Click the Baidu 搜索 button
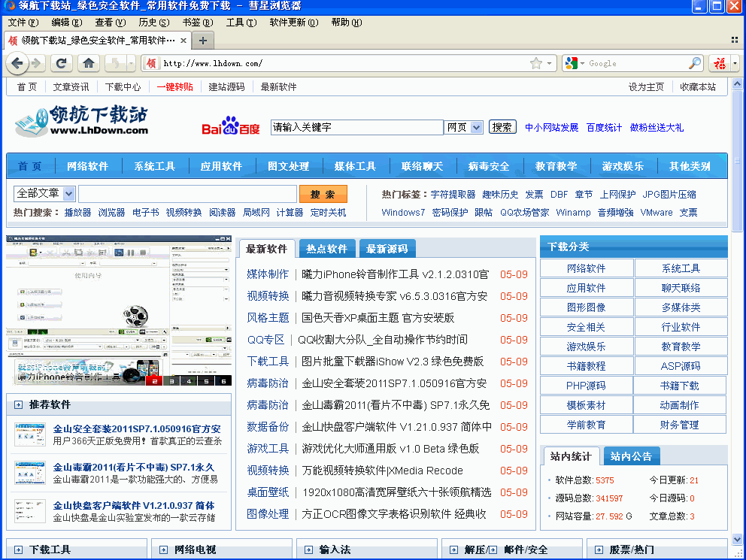This screenshot has height=560, width=746. pos(502,127)
